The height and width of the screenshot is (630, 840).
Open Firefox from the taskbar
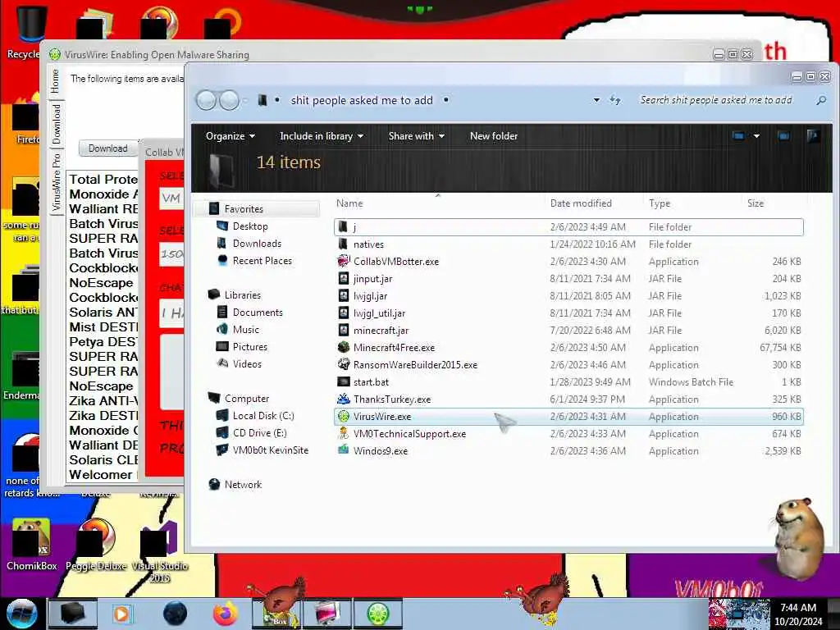click(x=225, y=614)
